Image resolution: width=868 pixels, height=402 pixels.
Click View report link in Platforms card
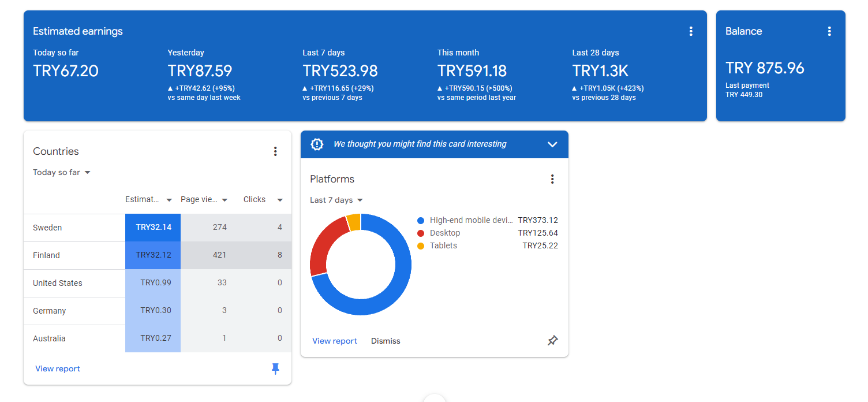[335, 341]
